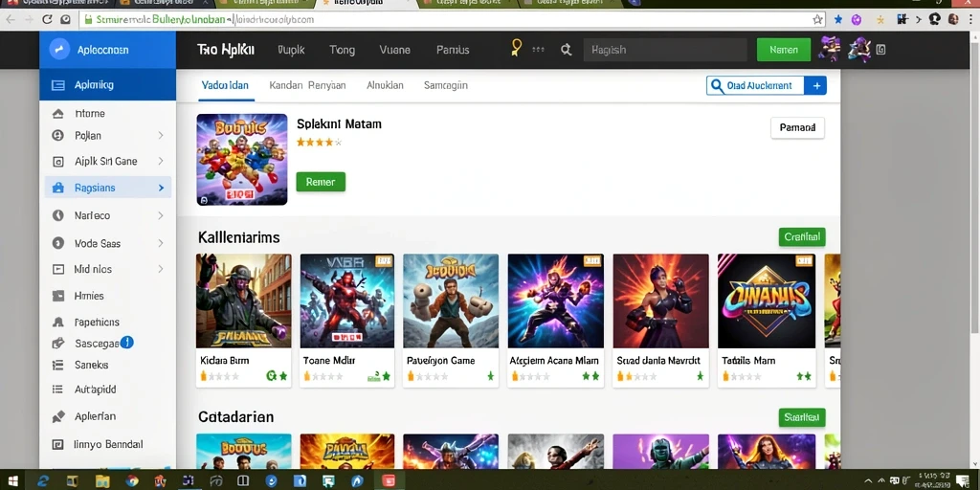Open the Samcagin tab

pos(446,85)
